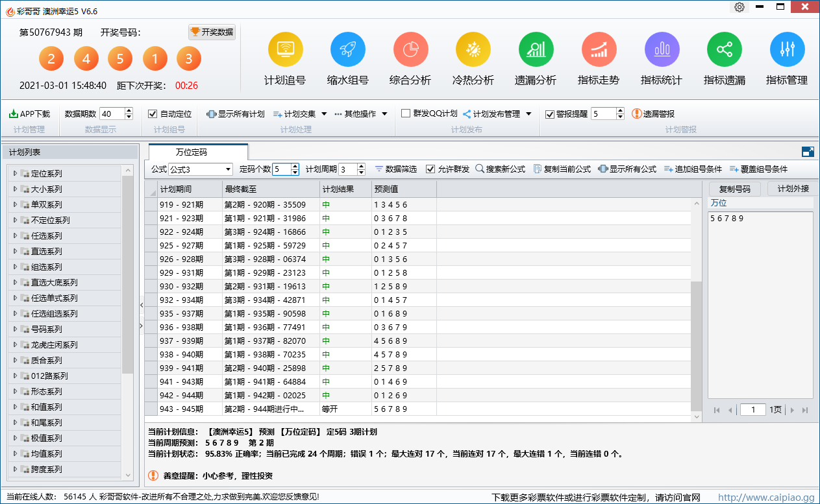Viewport: 820px width, 504px height.
Task: Expand the 定位系列 tree node
Action: point(15,173)
